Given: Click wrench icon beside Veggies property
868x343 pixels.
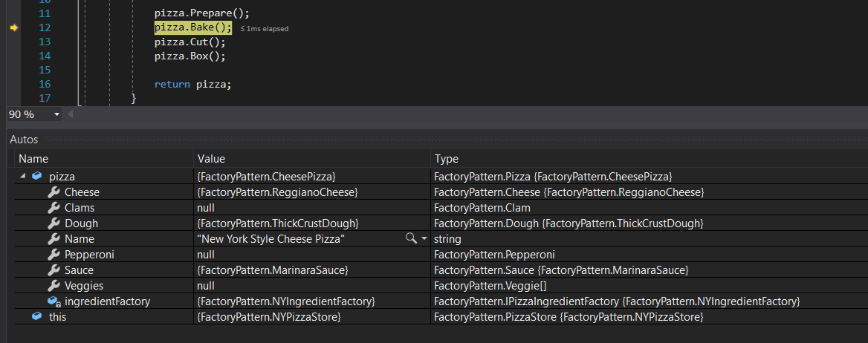Looking at the screenshot, I should point(54,286).
